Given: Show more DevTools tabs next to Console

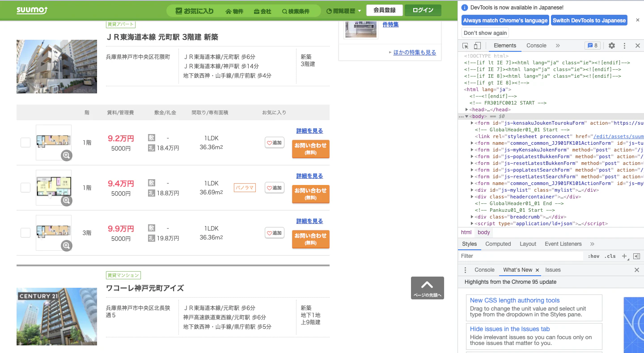Looking at the screenshot, I should tap(558, 46).
